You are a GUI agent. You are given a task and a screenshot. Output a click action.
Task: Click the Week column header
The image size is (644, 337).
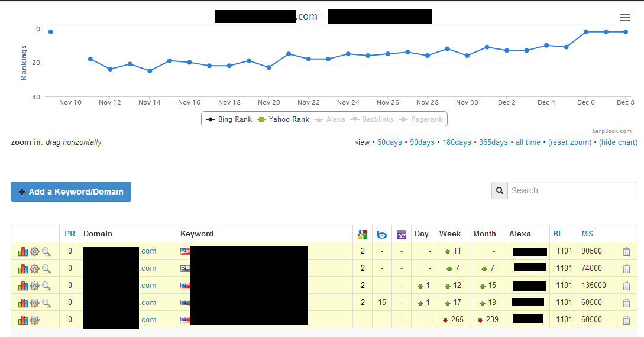449,234
